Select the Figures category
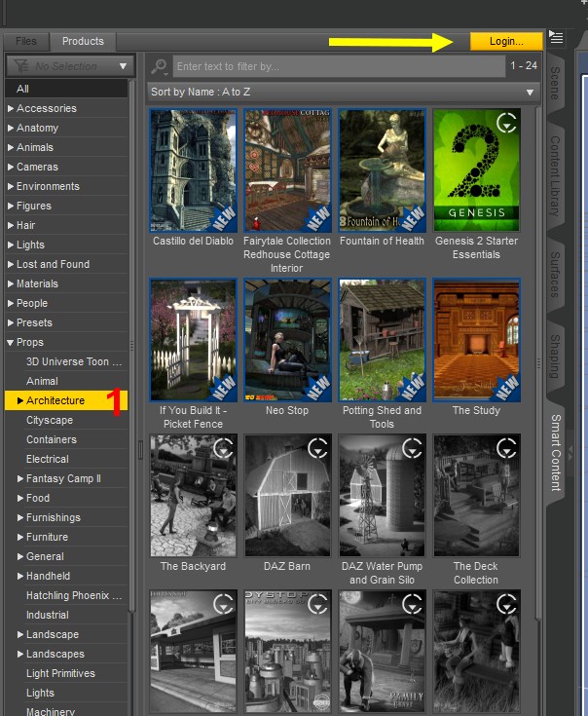The width and height of the screenshot is (588, 716). (66, 206)
